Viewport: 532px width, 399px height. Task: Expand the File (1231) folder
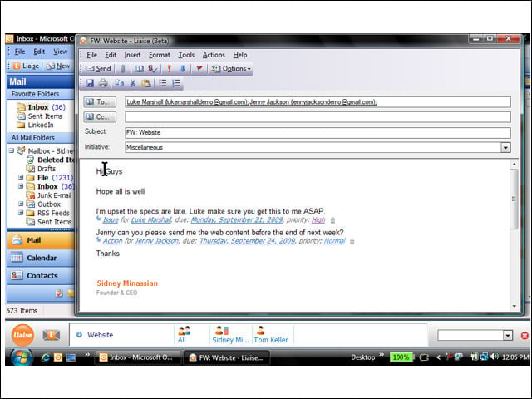(21, 177)
